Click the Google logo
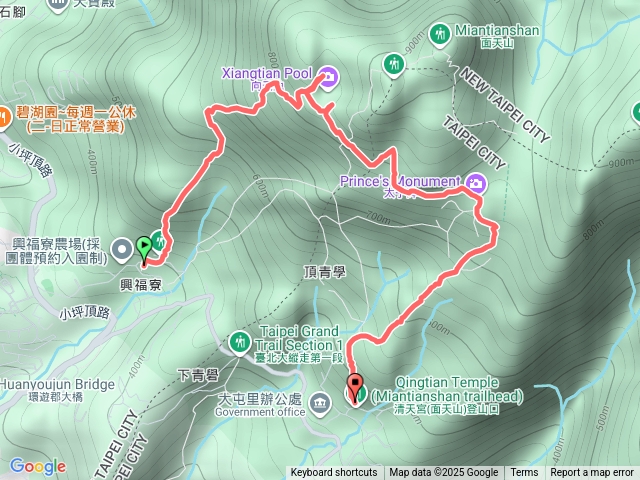 tap(38, 467)
